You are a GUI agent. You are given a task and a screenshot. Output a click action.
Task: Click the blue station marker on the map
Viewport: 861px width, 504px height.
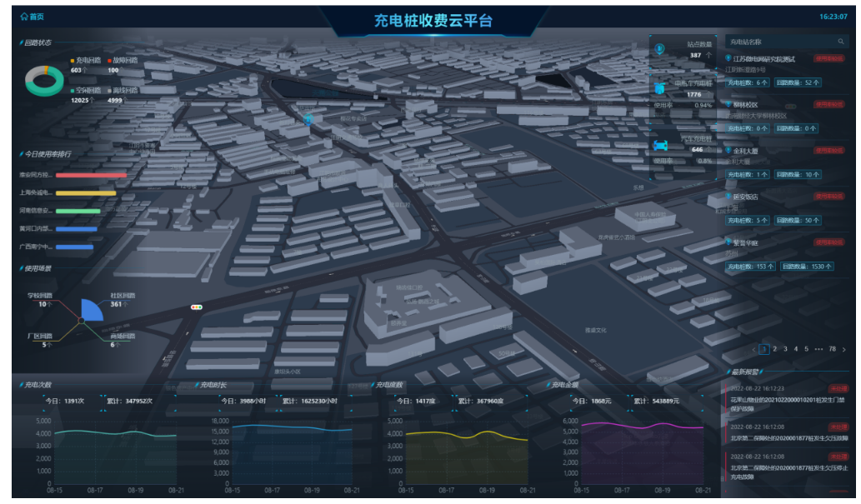click(x=308, y=119)
